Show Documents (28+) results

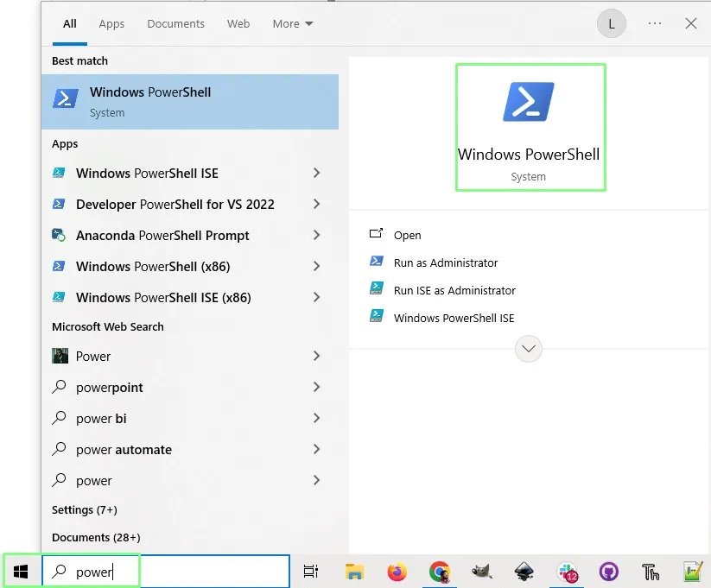pyautogui.click(x=96, y=538)
